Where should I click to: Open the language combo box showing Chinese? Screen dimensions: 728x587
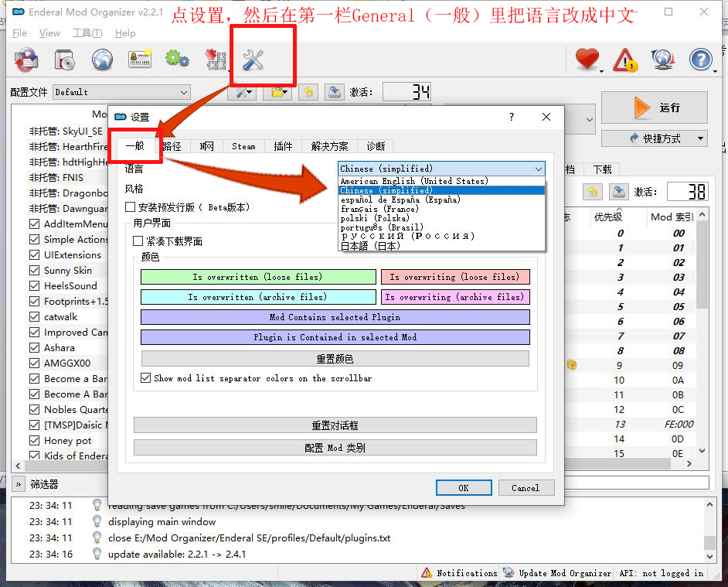(x=441, y=169)
